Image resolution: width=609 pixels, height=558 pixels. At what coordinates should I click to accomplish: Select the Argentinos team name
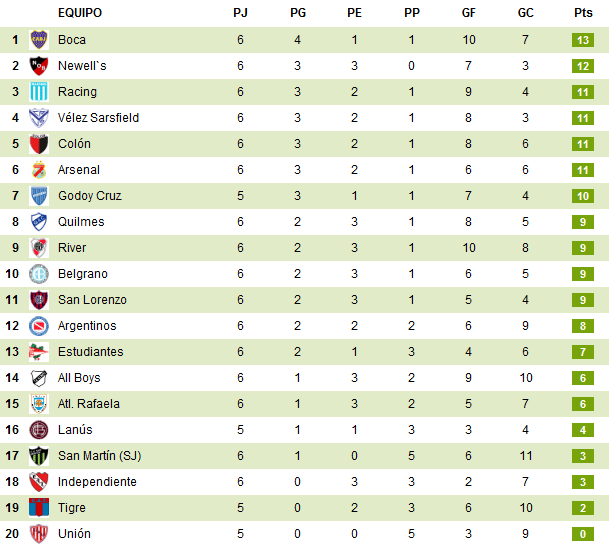coord(87,326)
